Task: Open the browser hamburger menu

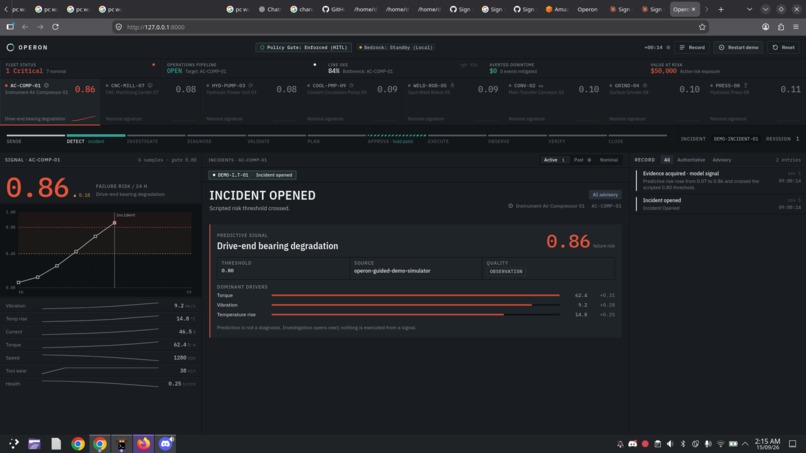Action: click(795, 27)
